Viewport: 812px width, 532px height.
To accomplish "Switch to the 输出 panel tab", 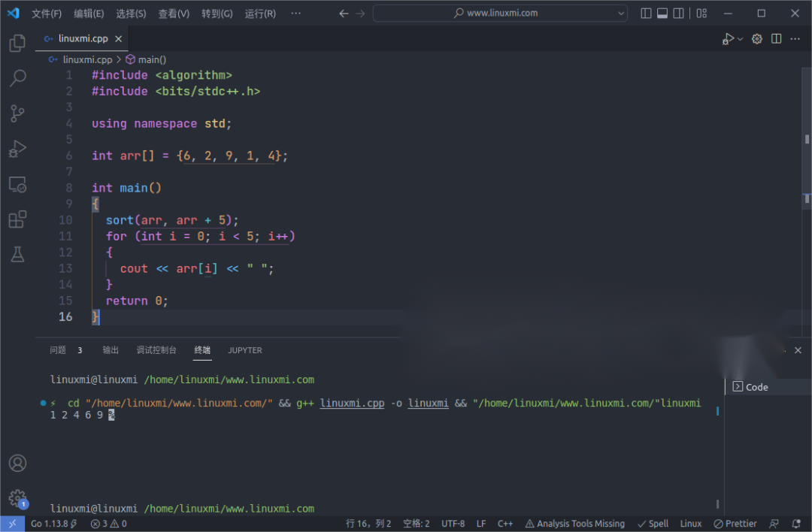I will 111,350.
